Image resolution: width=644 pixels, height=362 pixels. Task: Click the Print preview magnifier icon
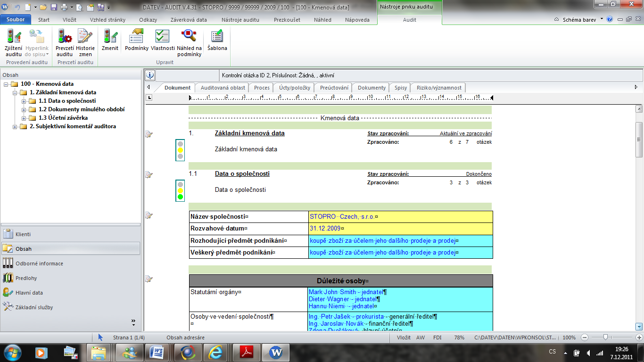click(79, 7)
